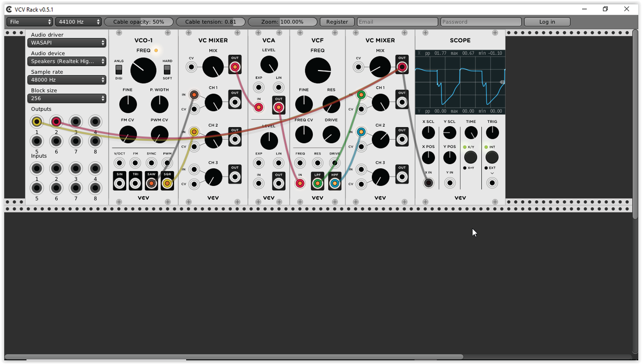Screen dimensions: 642x364
Task: Adjust the Cable opacity slider
Action: pos(139,21)
